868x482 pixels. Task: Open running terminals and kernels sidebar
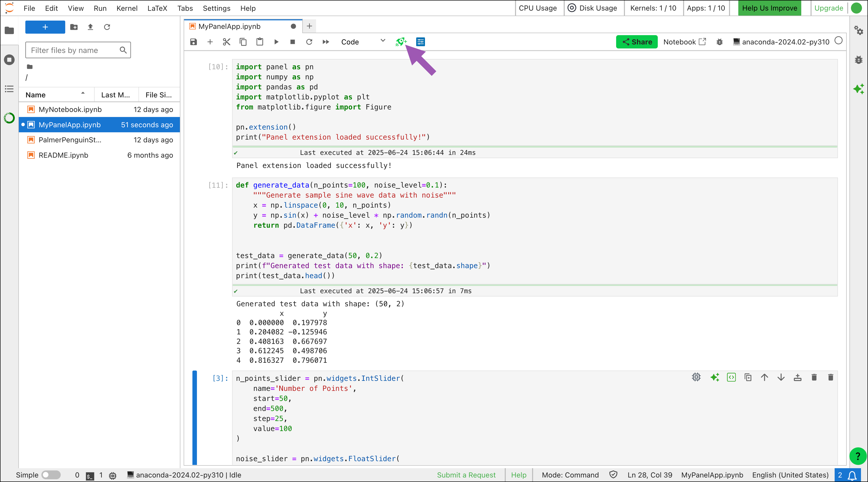pyautogui.click(x=10, y=60)
